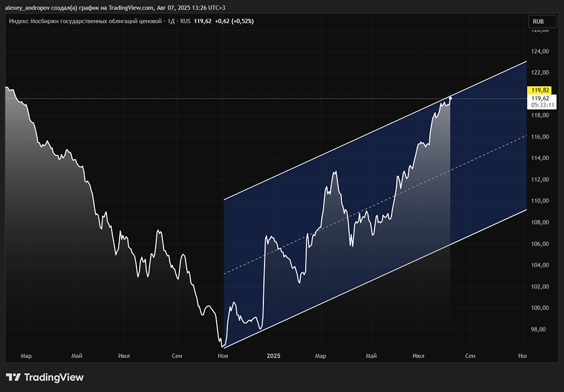Image resolution: width=564 pixels, height=392 pixels.
Task: Click the header text alexey_andropov
Action: pyautogui.click(x=27, y=7)
